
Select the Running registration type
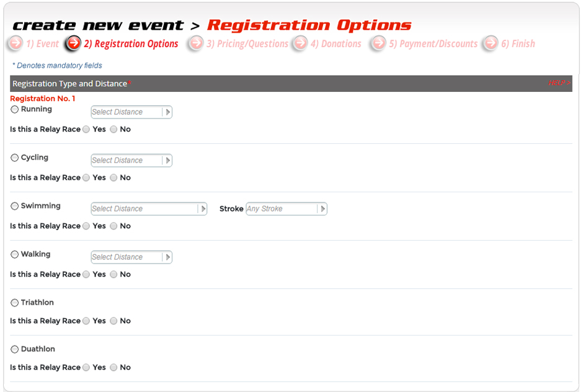15,110
